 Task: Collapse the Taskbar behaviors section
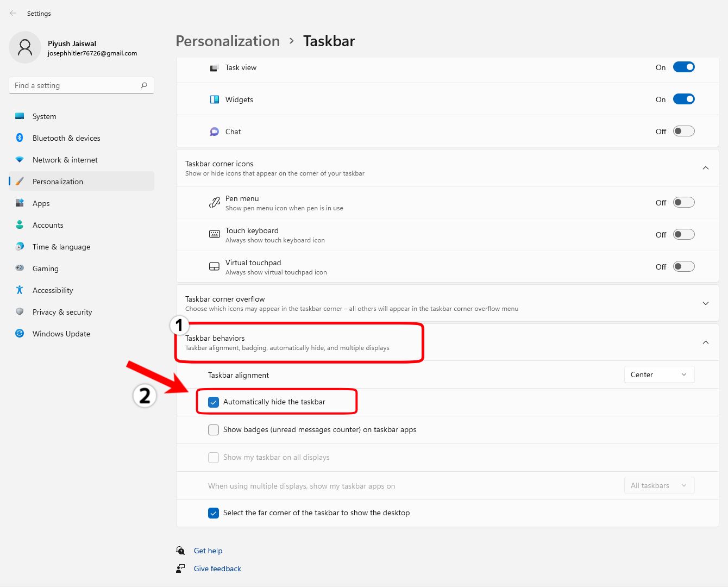(705, 342)
